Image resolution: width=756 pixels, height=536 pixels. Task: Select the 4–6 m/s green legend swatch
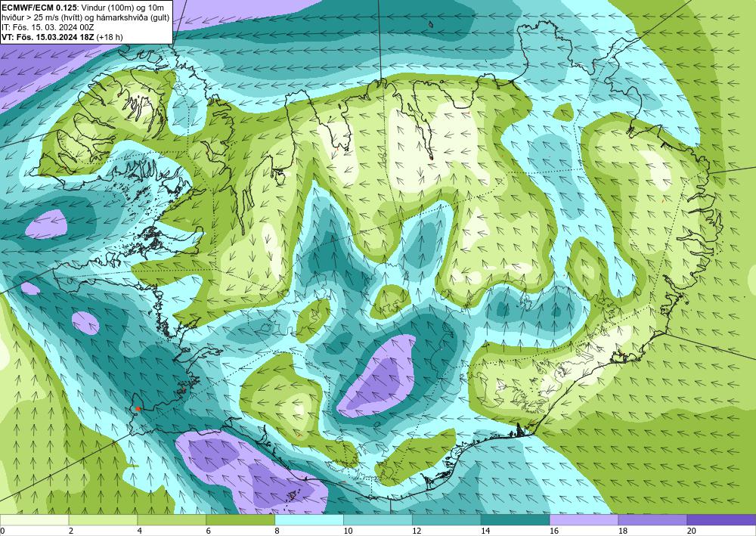(x=172, y=520)
